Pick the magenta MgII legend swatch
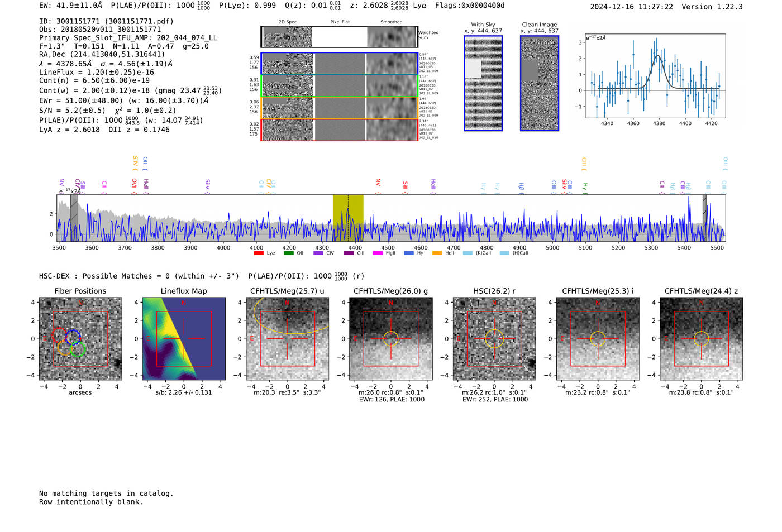This screenshot has width=782, height=532. pyautogui.click(x=378, y=253)
